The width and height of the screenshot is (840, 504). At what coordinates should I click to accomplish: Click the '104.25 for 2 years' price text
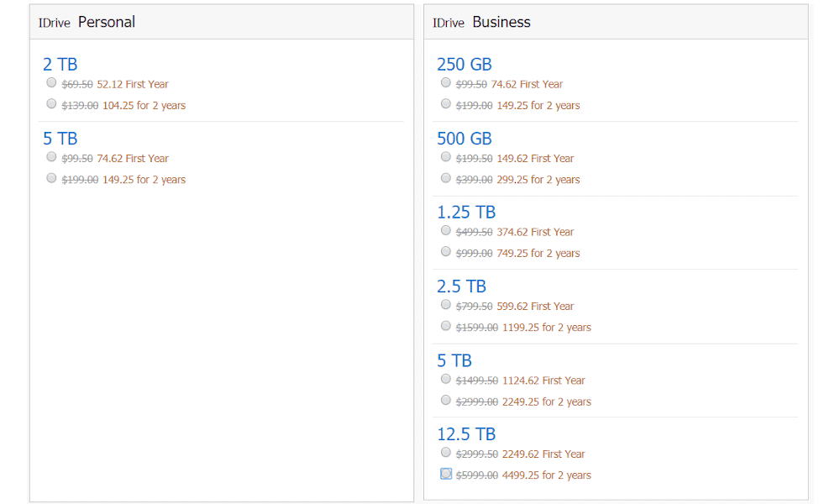pos(144,106)
